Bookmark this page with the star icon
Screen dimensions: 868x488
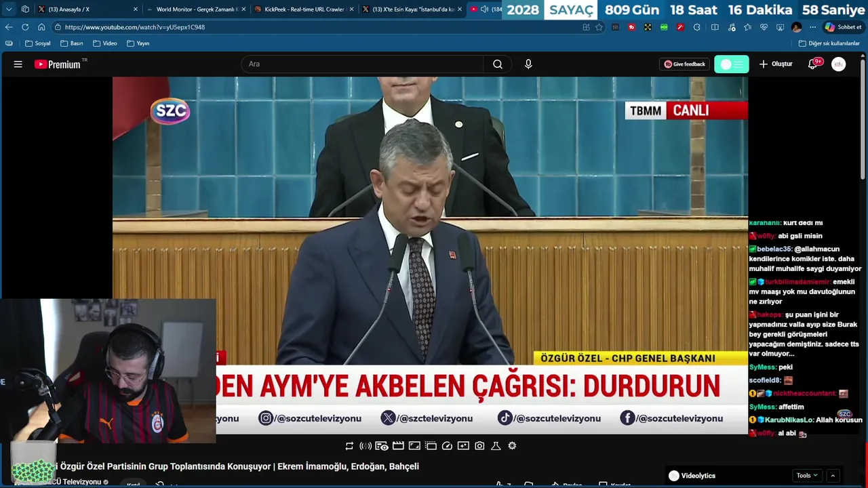coord(599,27)
